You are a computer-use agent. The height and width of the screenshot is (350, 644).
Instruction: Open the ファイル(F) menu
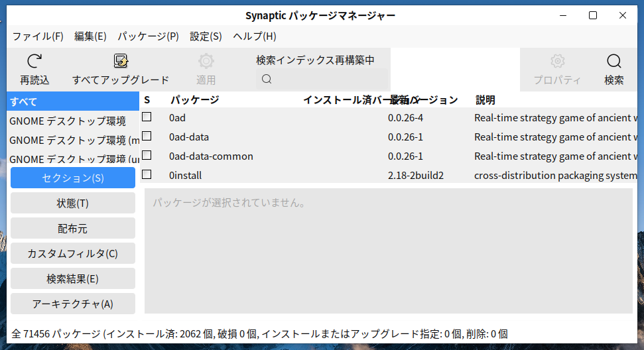38,36
